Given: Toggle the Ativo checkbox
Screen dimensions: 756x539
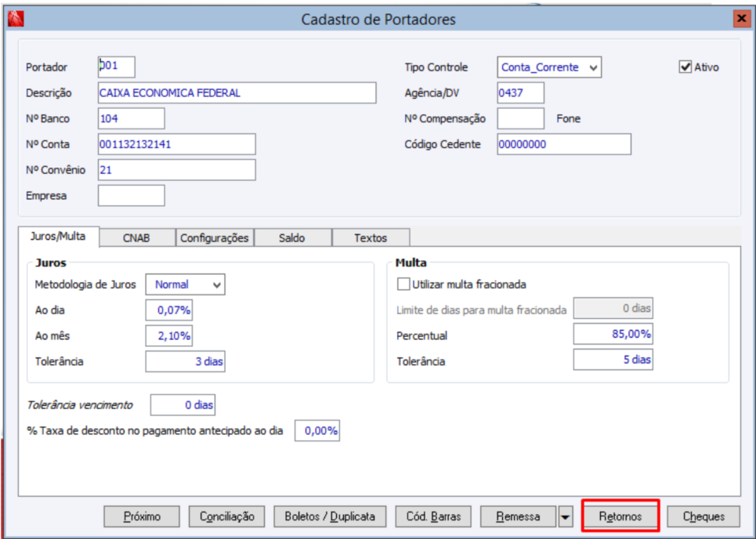Looking at the screenshot, I should coord(685,67).
